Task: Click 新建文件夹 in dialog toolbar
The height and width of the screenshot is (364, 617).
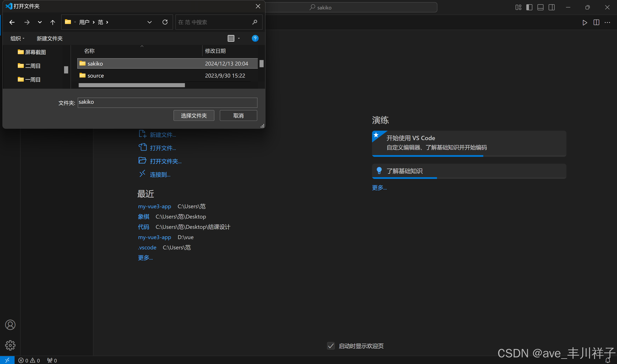Action: (50, 39)
